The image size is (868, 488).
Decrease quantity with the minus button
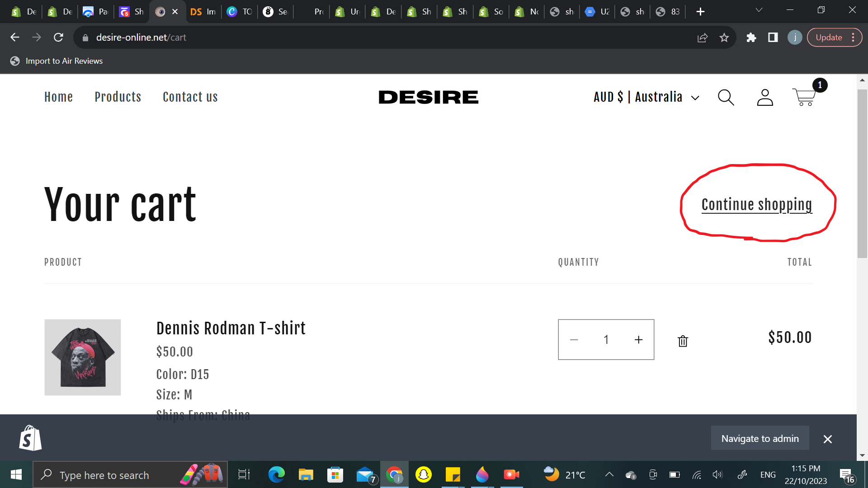click(574, 339)
